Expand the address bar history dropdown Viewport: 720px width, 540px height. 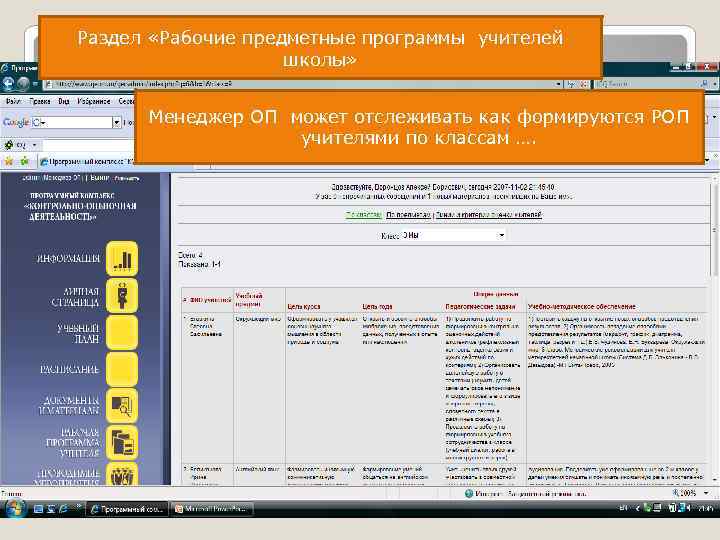(558, 84)
